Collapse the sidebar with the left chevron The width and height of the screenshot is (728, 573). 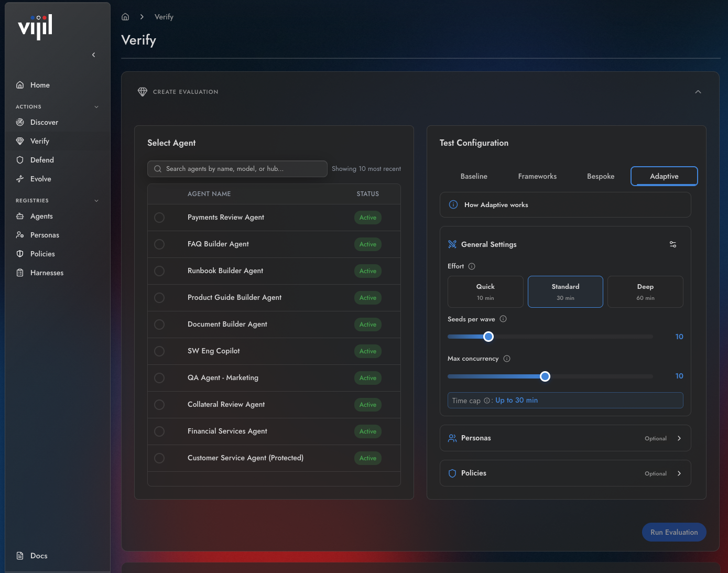pyautogui.click(x=94, y=55)
